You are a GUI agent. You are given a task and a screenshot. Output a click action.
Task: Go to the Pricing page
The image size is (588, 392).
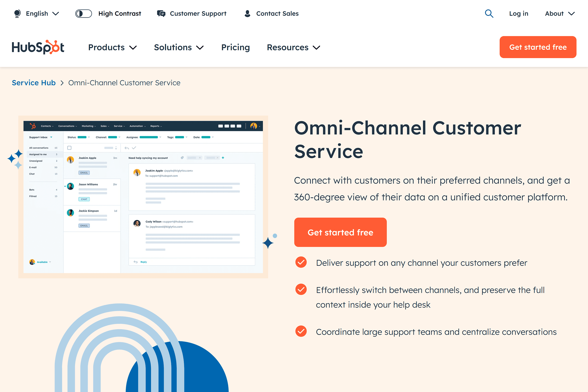coord(235,47)
